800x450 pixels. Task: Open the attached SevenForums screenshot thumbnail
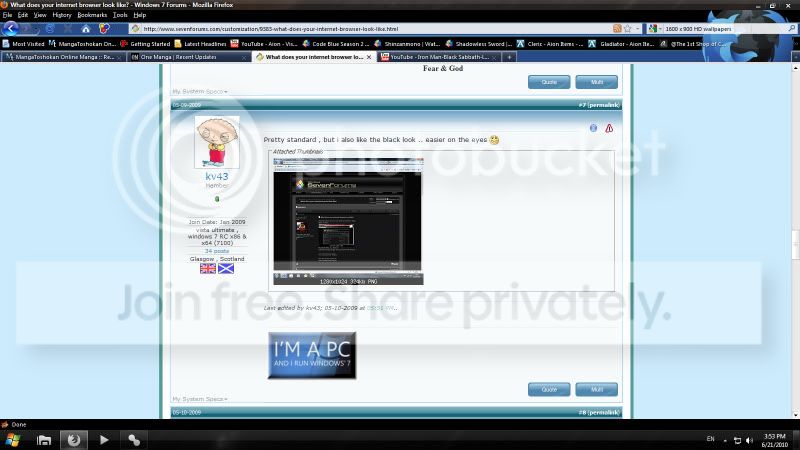point(348,221)
